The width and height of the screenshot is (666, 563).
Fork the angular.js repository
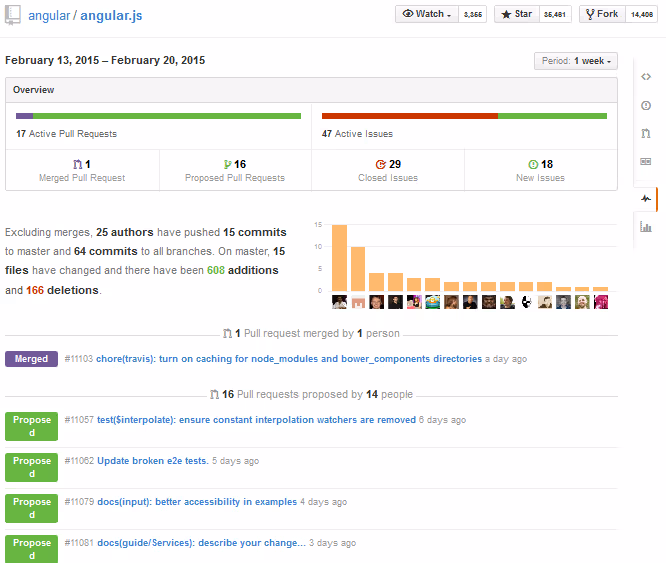[x=602, y=14]
